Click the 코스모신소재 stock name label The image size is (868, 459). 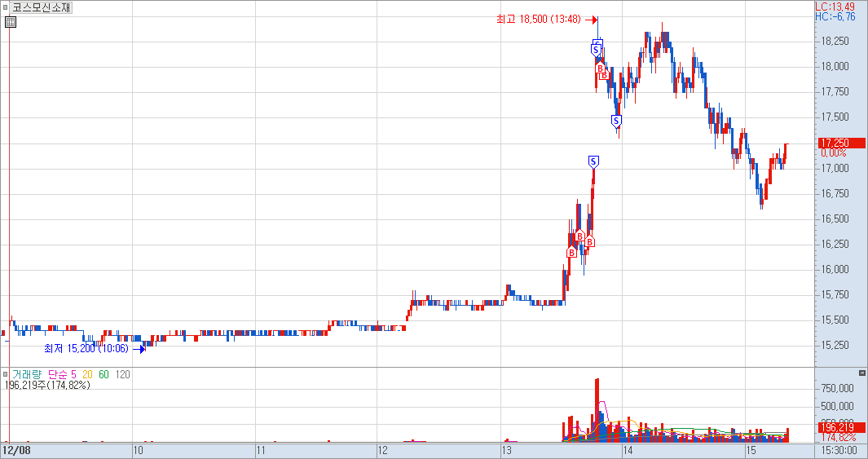[x=42, y=8]
